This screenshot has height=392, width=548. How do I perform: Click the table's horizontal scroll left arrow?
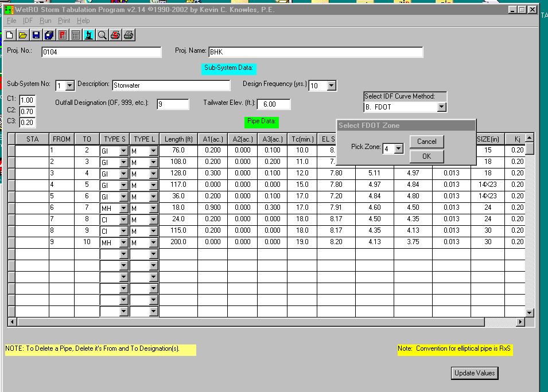pyautogui.click(x=12, y=322)
